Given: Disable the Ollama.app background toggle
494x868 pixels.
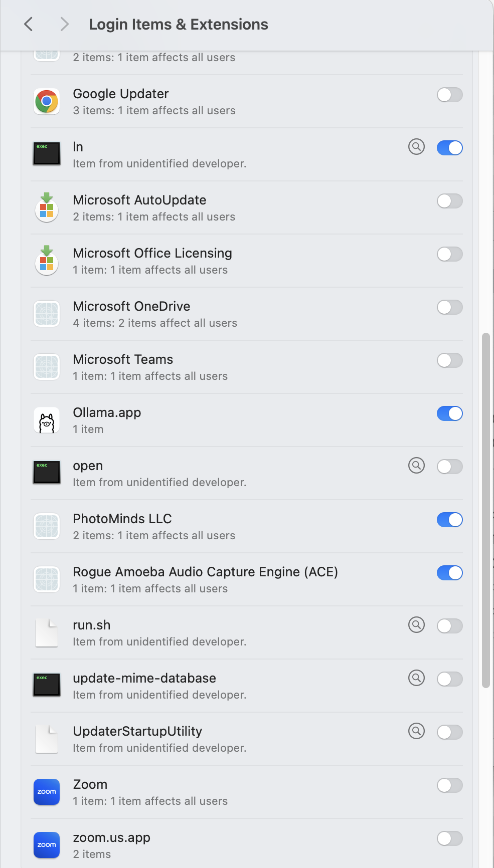Looking at the screenshot, I should click(450, 413).
